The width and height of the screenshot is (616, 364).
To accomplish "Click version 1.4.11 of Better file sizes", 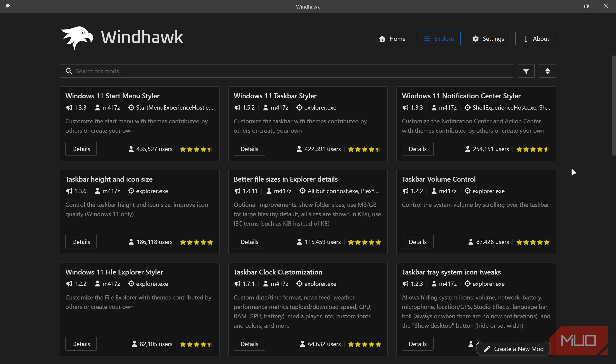I will 246,191.
